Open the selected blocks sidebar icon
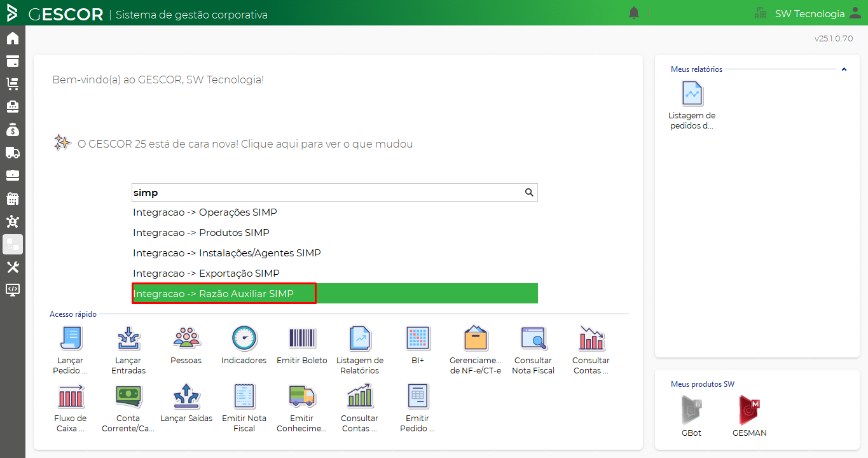 pos(13,244)
